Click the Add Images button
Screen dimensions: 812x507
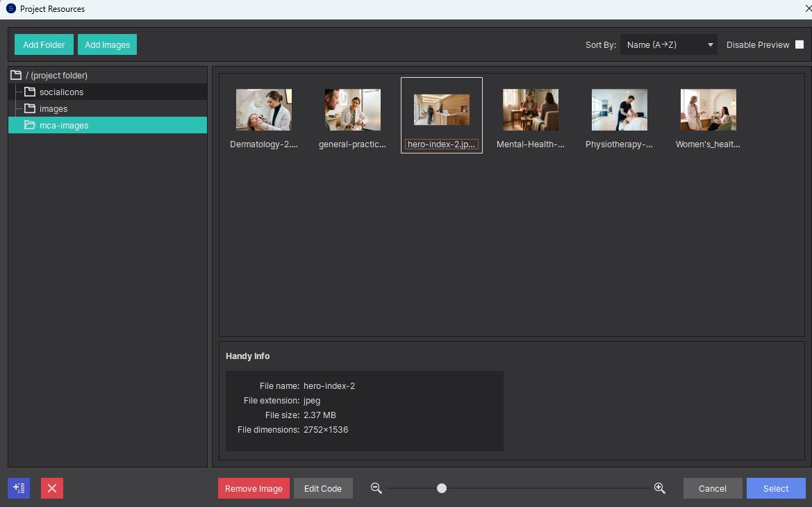tap(107, 44)
